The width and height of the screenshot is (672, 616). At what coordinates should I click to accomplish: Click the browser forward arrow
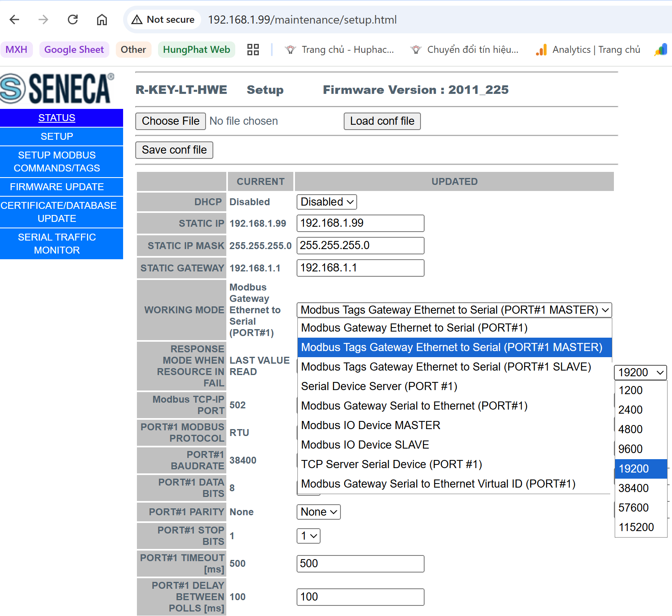pos(43,20)
